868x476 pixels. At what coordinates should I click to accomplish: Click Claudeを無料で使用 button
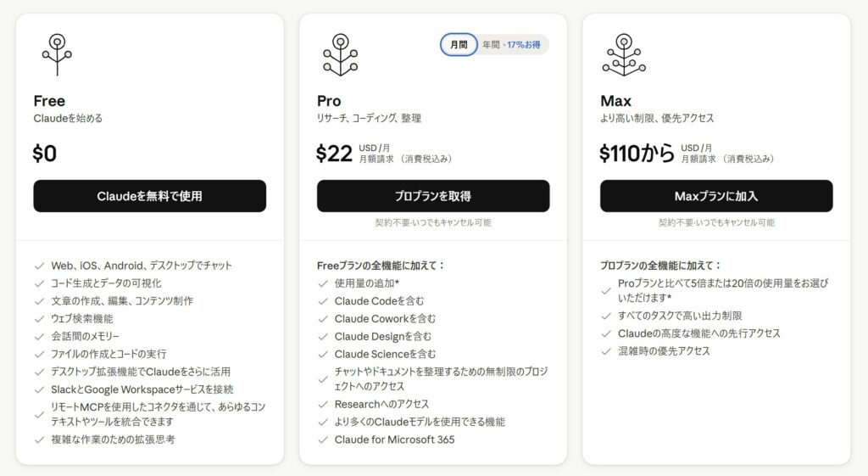point(149,196)
